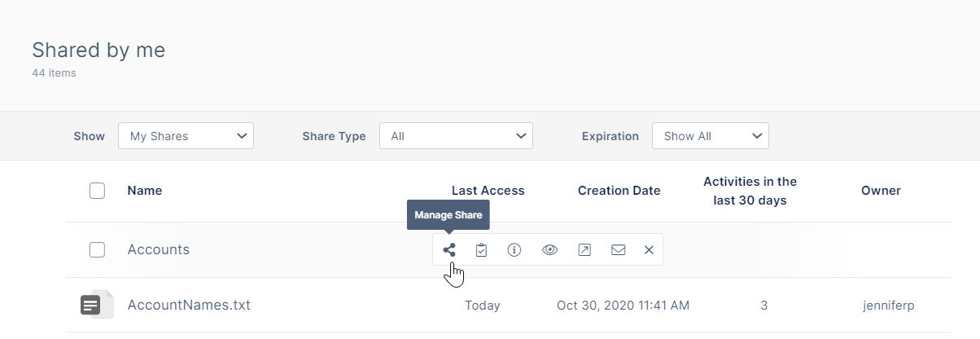Image resolution: width=980 pixels, height=339 pixels.
Task: Open the Show 'My Shares' dropdown
Action: 186,136
